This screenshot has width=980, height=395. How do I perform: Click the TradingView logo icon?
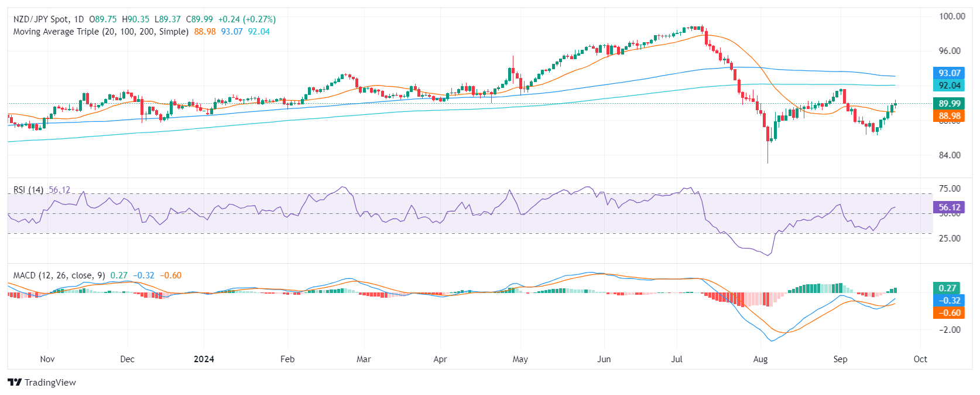[15, 382]
